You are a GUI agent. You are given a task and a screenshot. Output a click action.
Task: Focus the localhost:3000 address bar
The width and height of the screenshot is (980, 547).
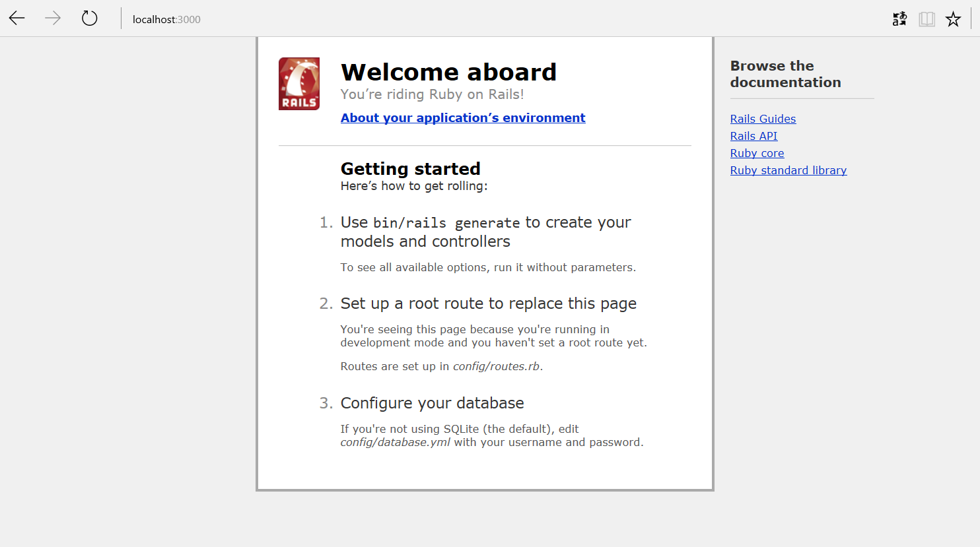166,20
